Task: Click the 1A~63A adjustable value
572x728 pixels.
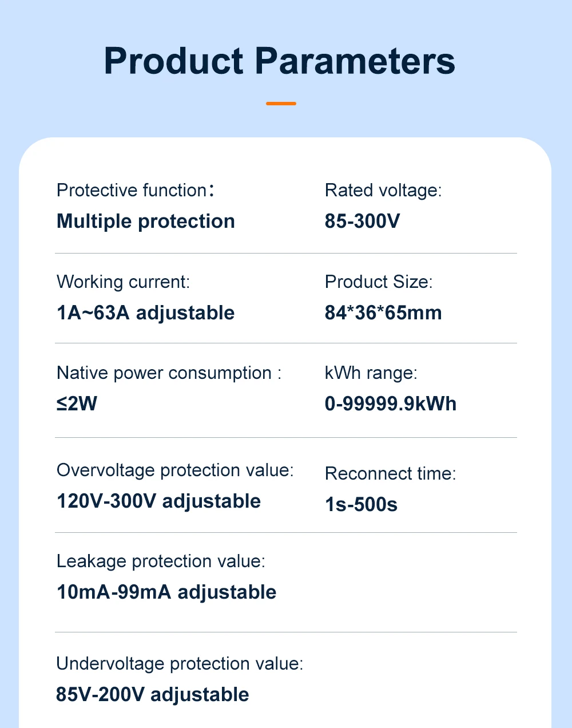Action: point(145,313)
